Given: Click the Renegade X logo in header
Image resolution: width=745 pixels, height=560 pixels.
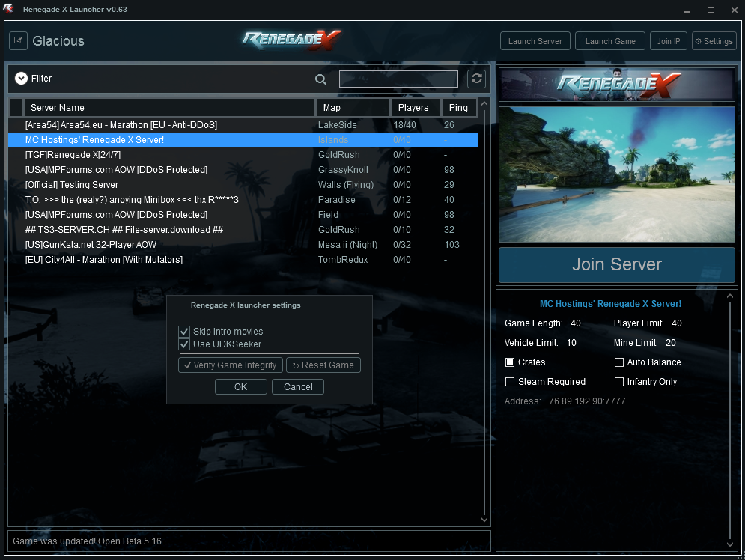Looking at the screenshot, I should (292, 40).
